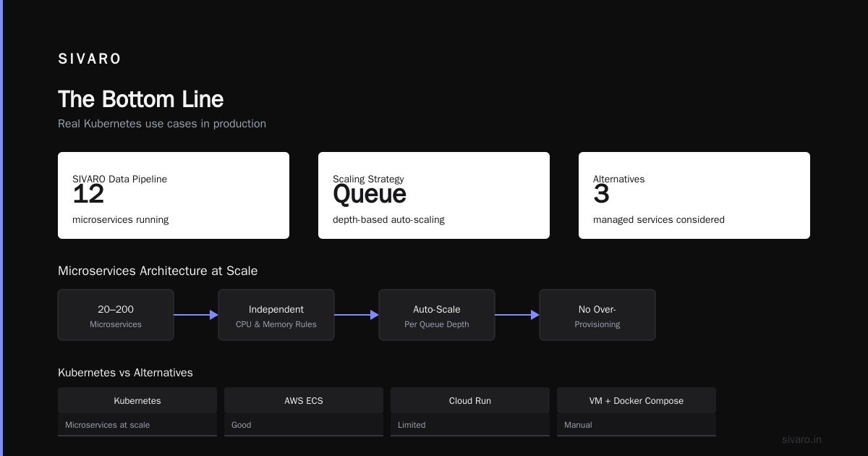Click the Kubernetes column header
Viewport: 868px width, 456px height.
click(137, 400)
